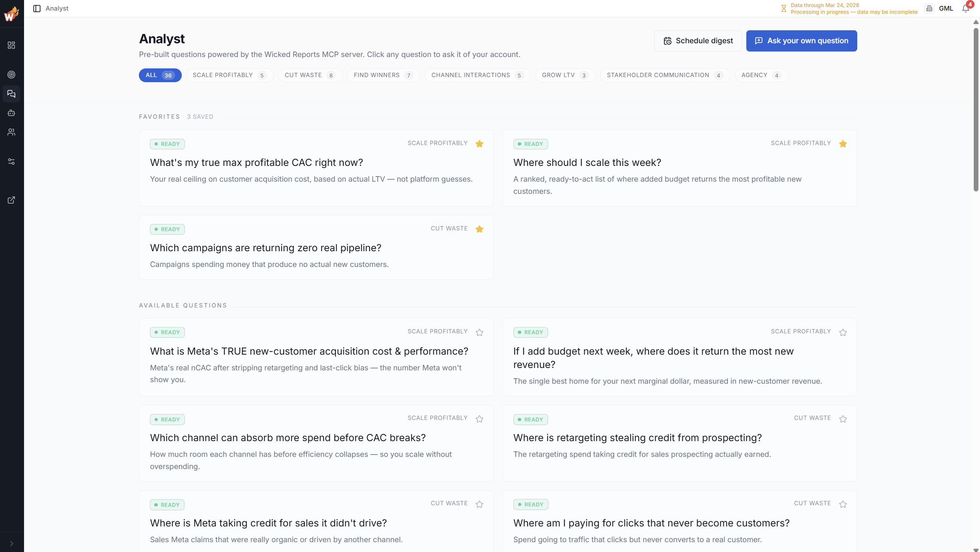Click the READY badge on Meta taking credit card
The width and height of the screenshot is (980, 552).
(167, 505)
